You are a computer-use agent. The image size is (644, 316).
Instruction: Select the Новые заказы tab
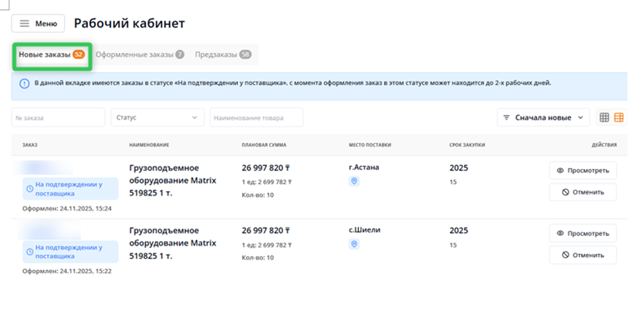click(44, 55)
